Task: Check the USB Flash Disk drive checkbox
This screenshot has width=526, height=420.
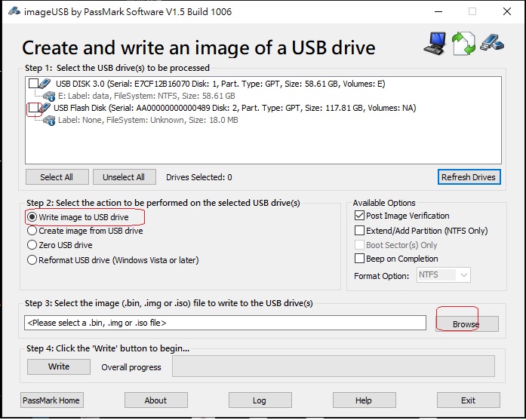Action: coord(32,109)
